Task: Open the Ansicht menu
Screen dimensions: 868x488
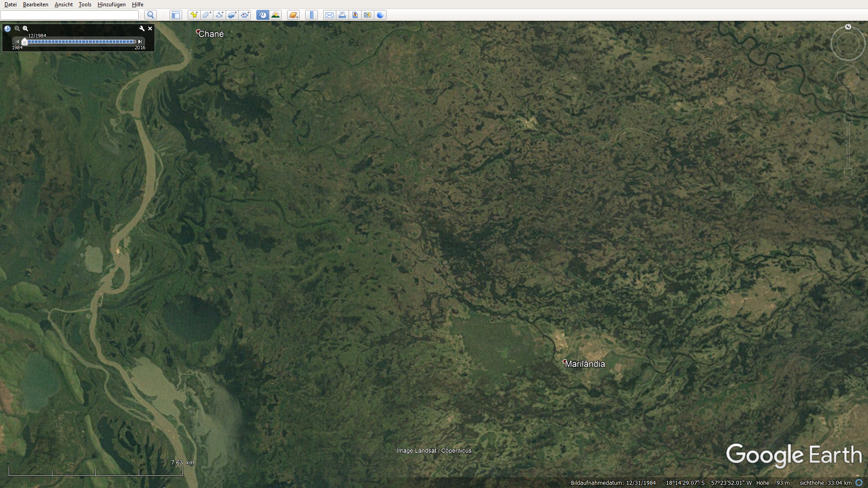Action: click(64, 5)
